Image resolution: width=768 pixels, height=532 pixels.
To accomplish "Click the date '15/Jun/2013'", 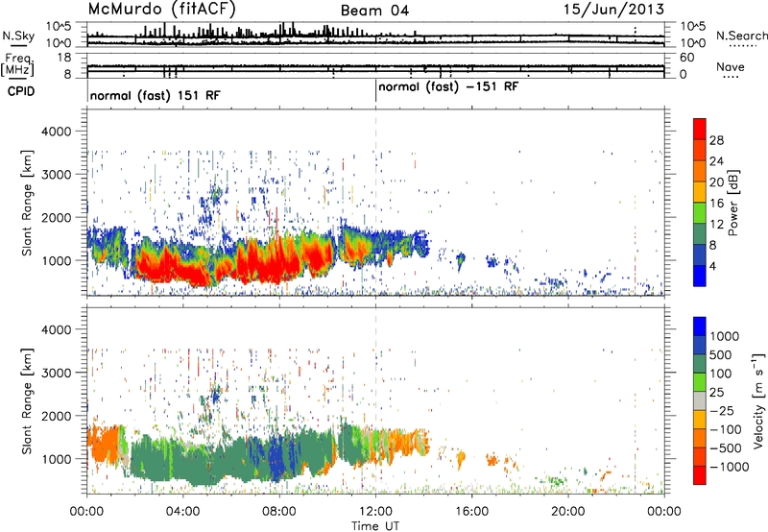I will tap(613, 9).
